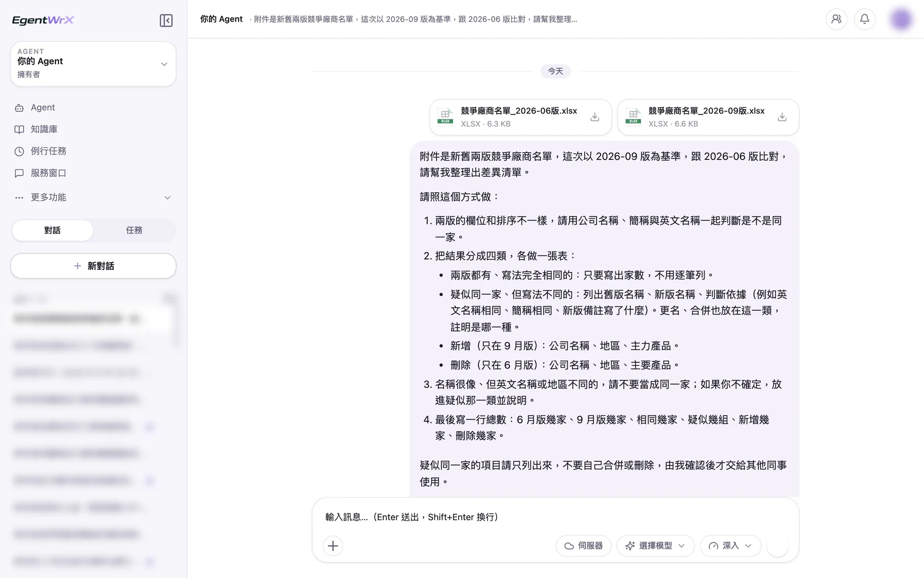Open the 深入 mode dropdown
Image resolution: width=924 pixels, height=578 pixels.
731,546
